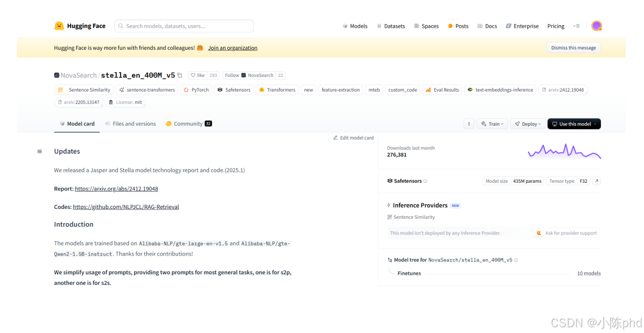Switch to the Model card tab
The image size is (644, 333).
[x=77, y=124]
